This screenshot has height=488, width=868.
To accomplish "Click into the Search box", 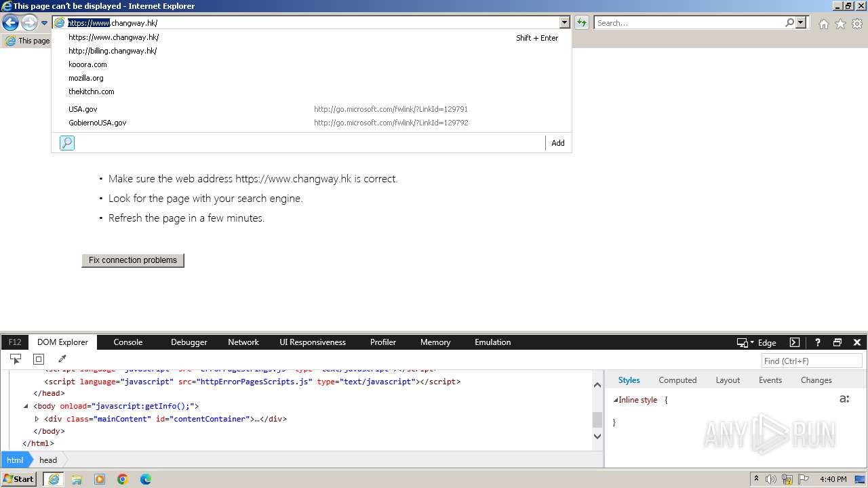I will tap(689, 22).
